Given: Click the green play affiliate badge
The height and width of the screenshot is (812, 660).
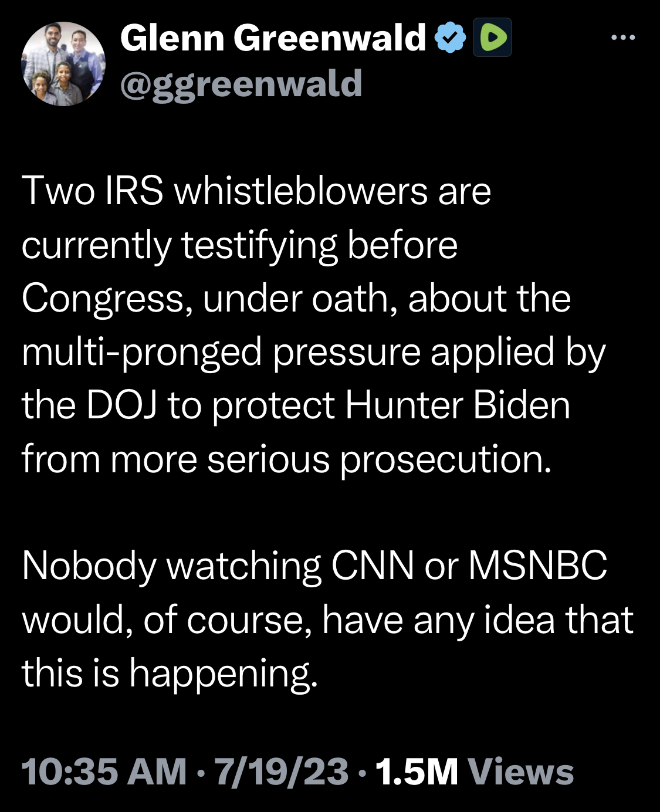Looking at the screenshot, I should tap(492, 38).
